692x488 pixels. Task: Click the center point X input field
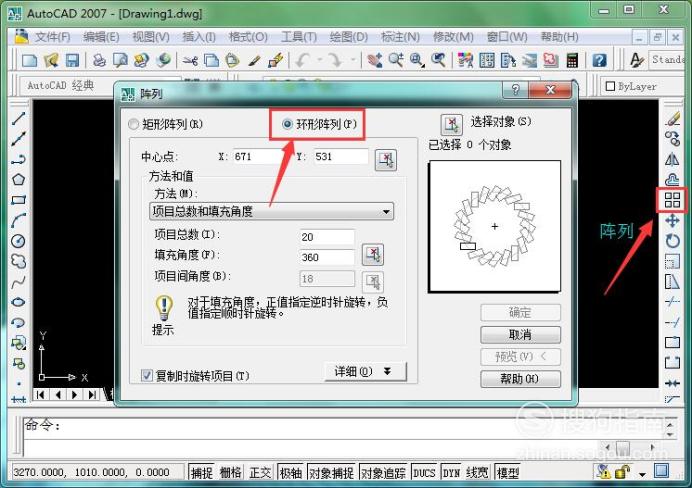coord(259,157)
